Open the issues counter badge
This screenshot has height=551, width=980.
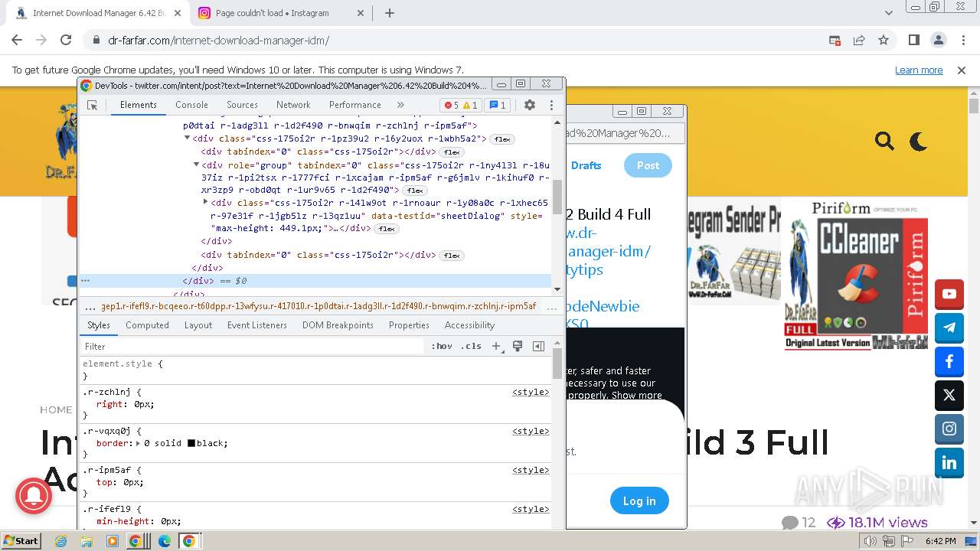pyautogui.click(x=498, y=105)
